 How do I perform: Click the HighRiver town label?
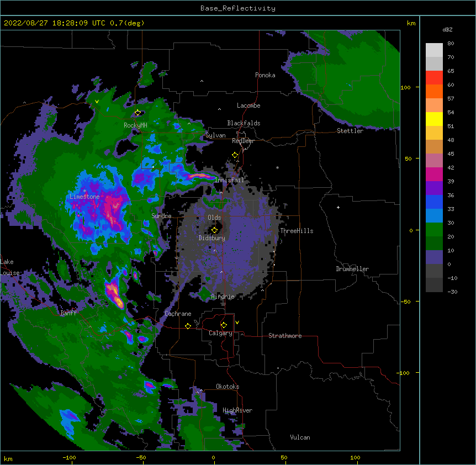click(x=237, y=410)
